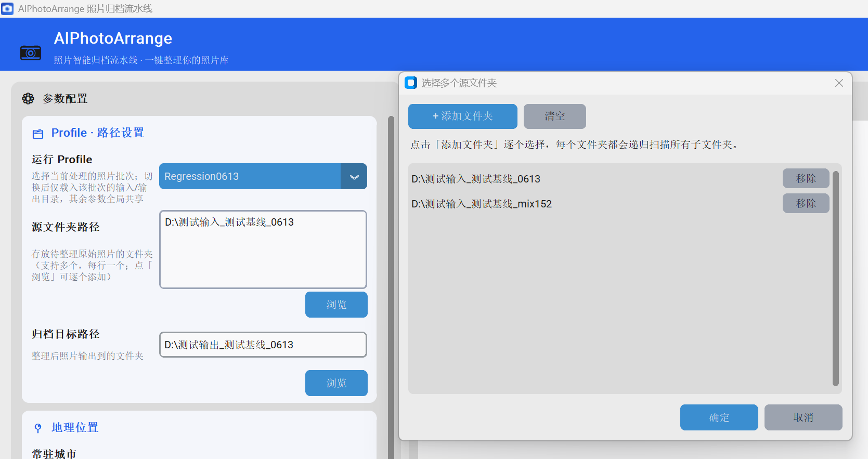This screenshot has height=459, width=868.
Task: Click the 清空 button
Action: pyautogui.click(x=555, y=116)
